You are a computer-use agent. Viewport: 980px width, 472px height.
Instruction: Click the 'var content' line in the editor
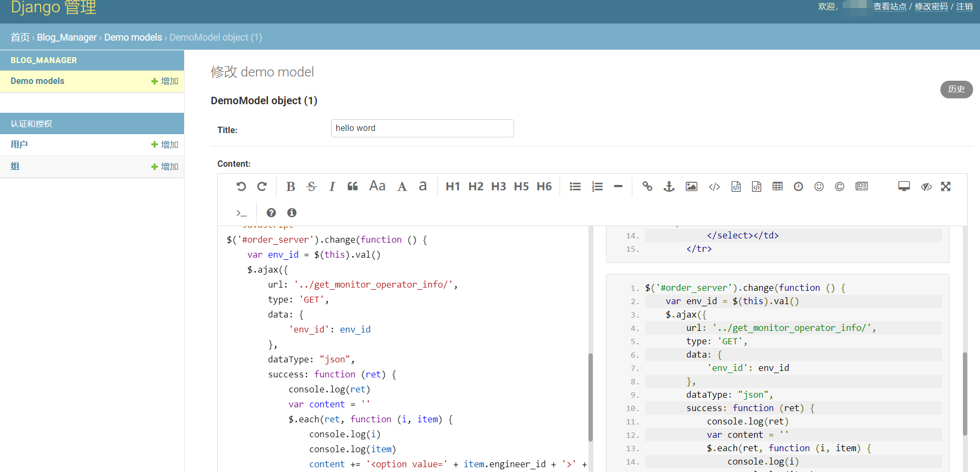[330, 405]
